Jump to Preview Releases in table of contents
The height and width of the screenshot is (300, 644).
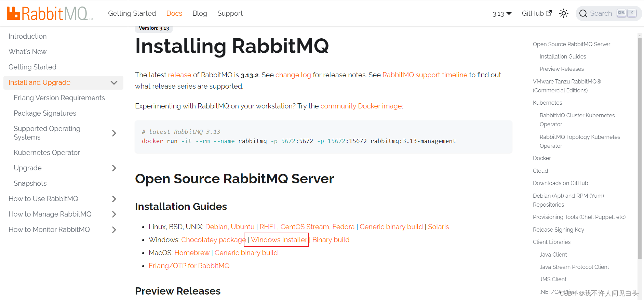pyautogui.click(x=562, y=69)
